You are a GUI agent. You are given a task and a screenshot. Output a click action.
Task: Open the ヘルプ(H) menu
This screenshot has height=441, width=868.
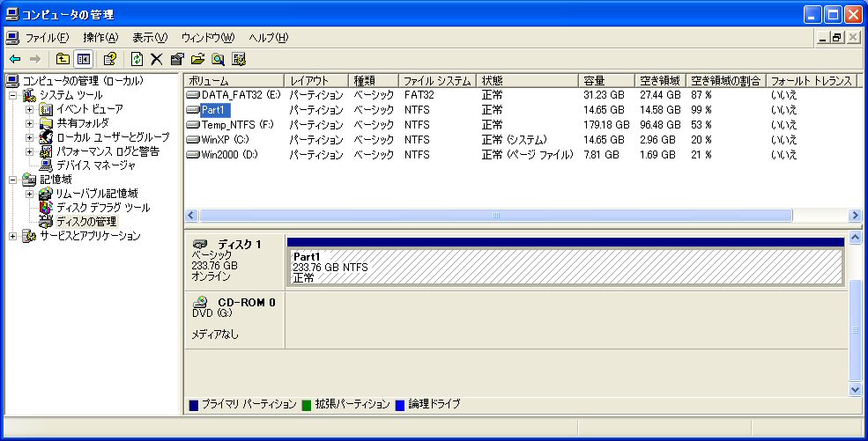coord(269,38)
